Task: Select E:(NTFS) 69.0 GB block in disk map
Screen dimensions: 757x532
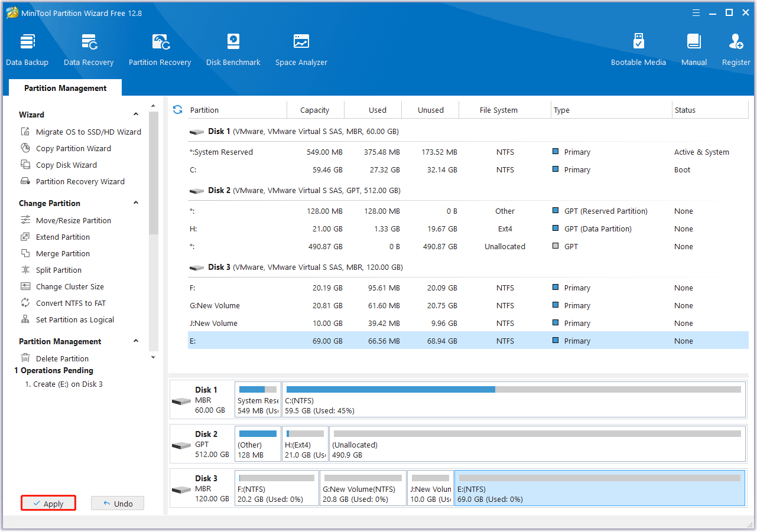Action: (600, 488)
